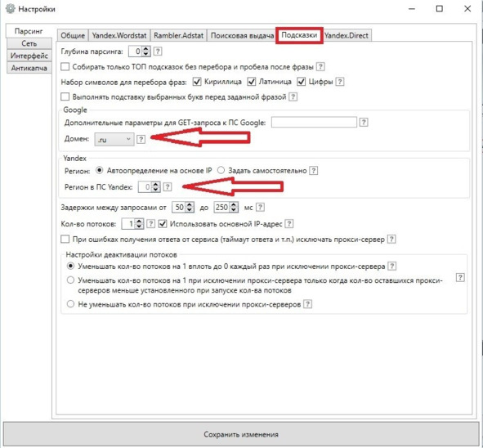Select Задать самостоятельно radio option
This screenshot has height=448, width=483.
point(221,170)
